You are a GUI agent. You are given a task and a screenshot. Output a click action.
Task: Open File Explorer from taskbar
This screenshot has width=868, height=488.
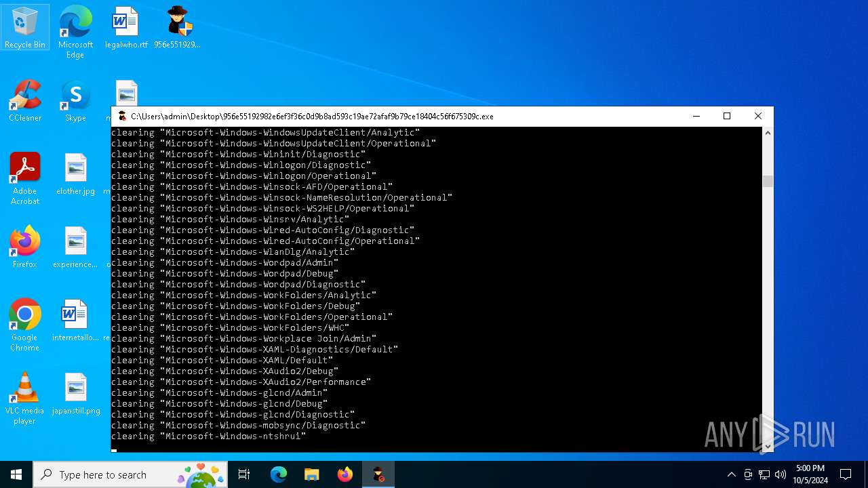(x=311, y=474)
